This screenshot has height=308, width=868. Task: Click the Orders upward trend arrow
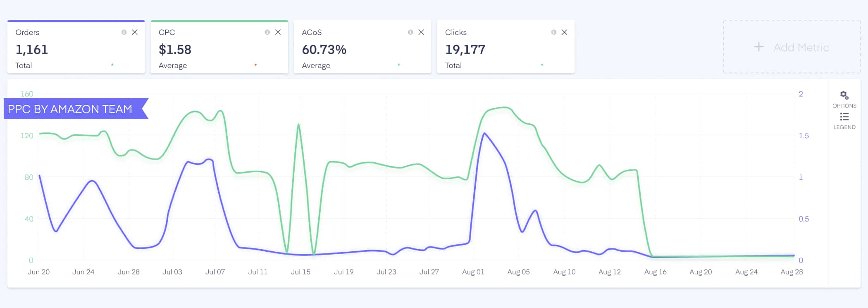(112, 65)
